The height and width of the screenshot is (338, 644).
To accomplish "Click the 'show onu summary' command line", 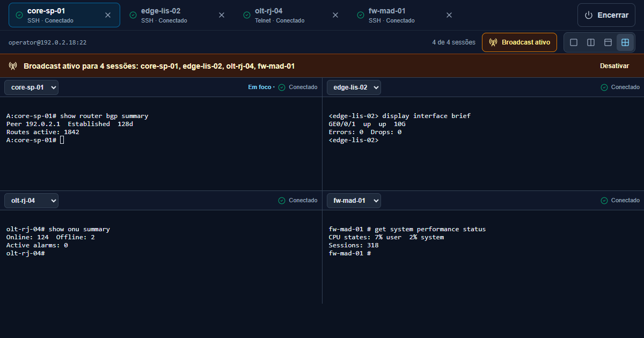I will pos(58,229).
